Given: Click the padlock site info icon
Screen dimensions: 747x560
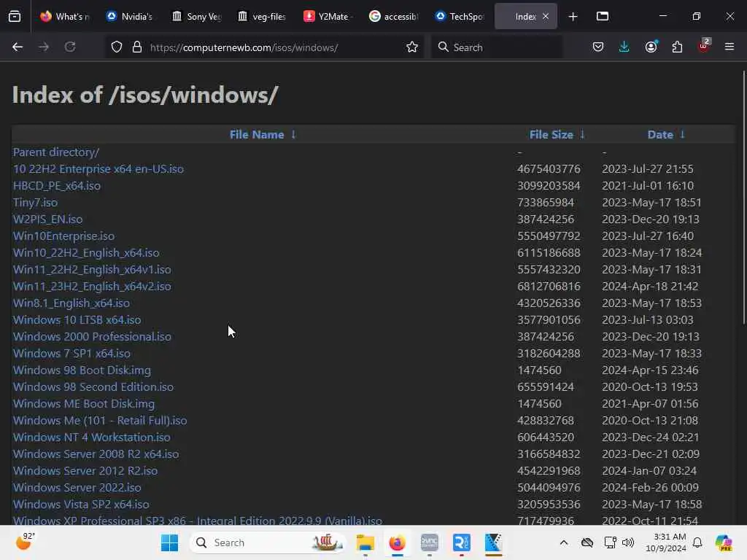Looking at the screenshot, I should [x=137, y=47].
